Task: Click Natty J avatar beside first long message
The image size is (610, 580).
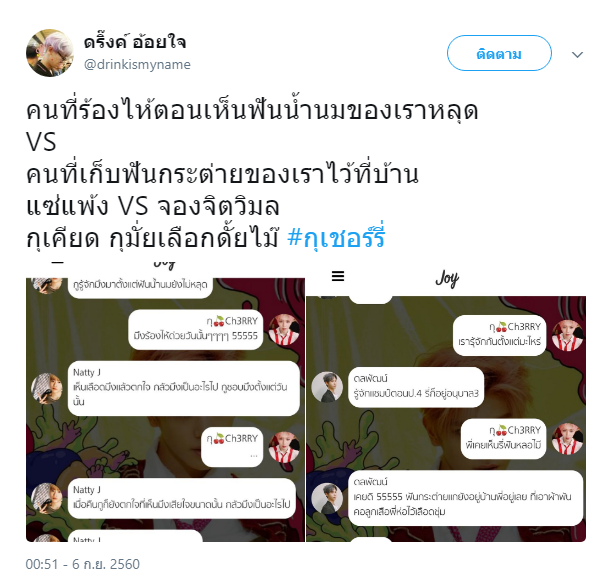Action: (46, 388)
